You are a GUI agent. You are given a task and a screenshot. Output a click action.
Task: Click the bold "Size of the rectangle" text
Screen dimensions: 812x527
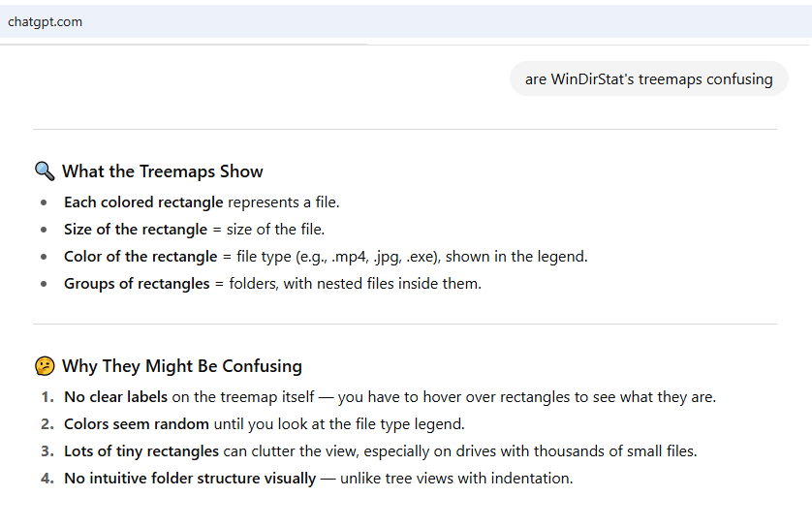tap(136, 230)
